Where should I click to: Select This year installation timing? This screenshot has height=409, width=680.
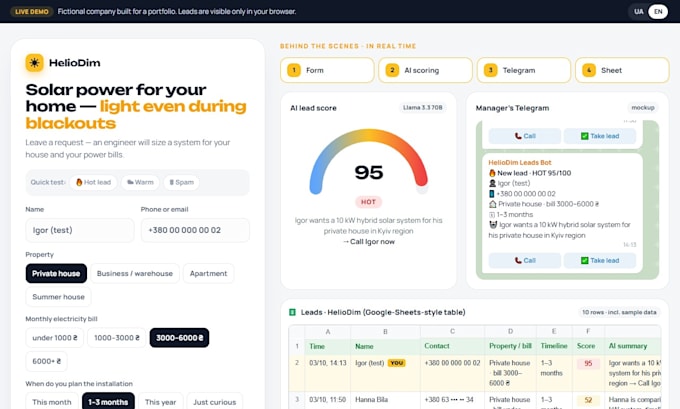[x=160, y=402]
